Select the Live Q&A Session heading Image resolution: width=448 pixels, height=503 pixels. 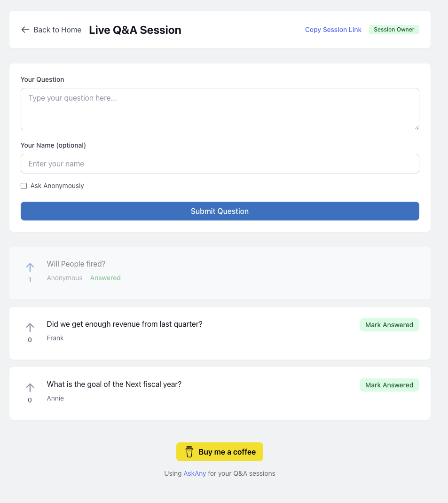click(135, 30)
